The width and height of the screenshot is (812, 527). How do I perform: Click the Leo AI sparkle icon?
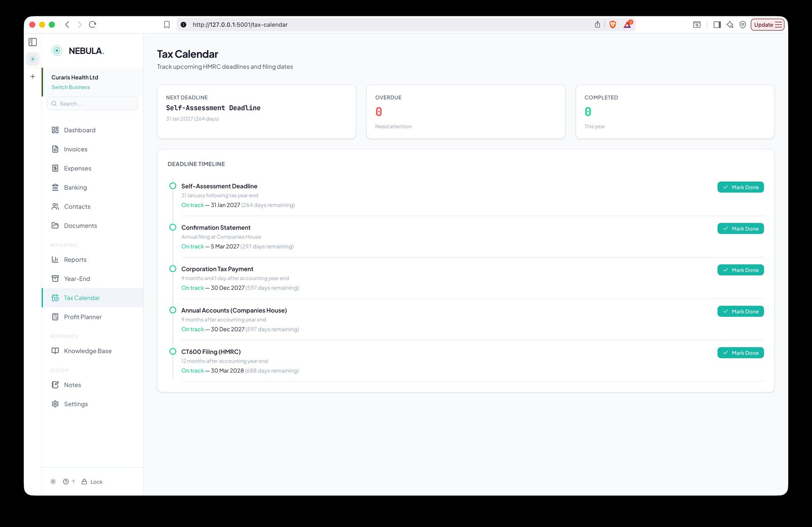(x=730, y=24)
